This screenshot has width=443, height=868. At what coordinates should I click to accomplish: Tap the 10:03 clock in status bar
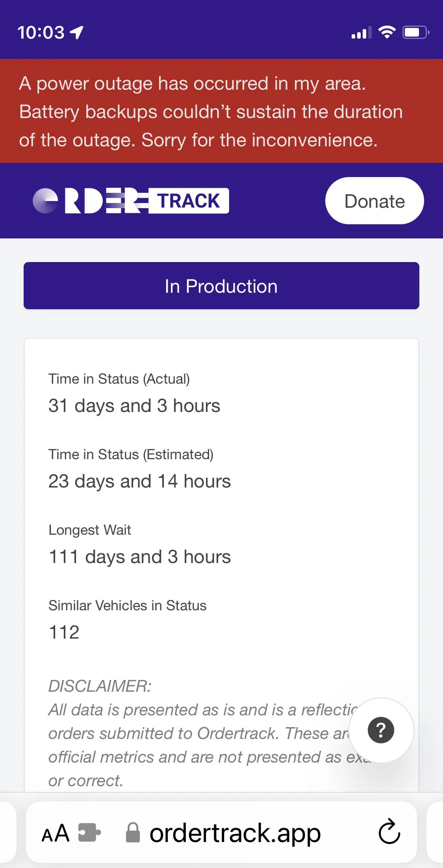click(x=41, y=32)
